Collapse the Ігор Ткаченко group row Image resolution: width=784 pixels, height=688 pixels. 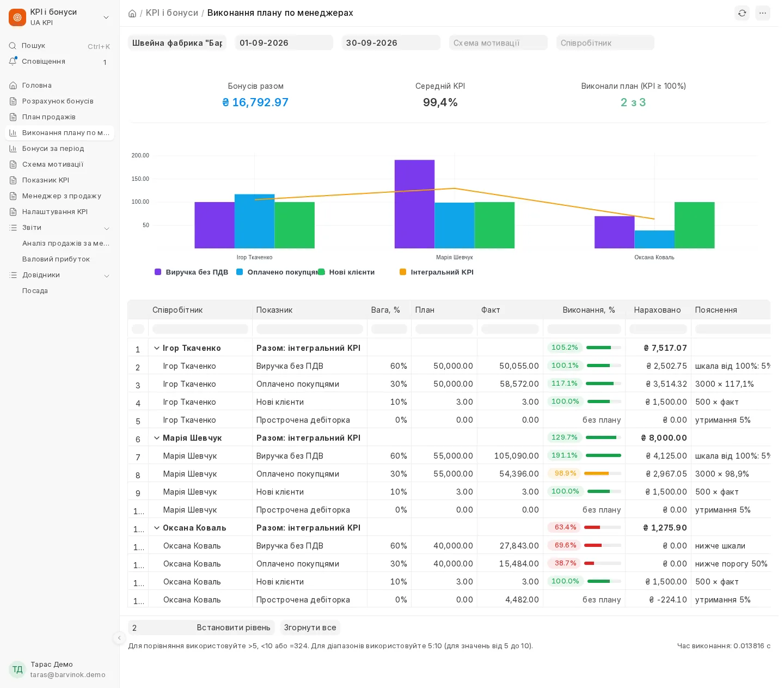[x=157, y=348]
